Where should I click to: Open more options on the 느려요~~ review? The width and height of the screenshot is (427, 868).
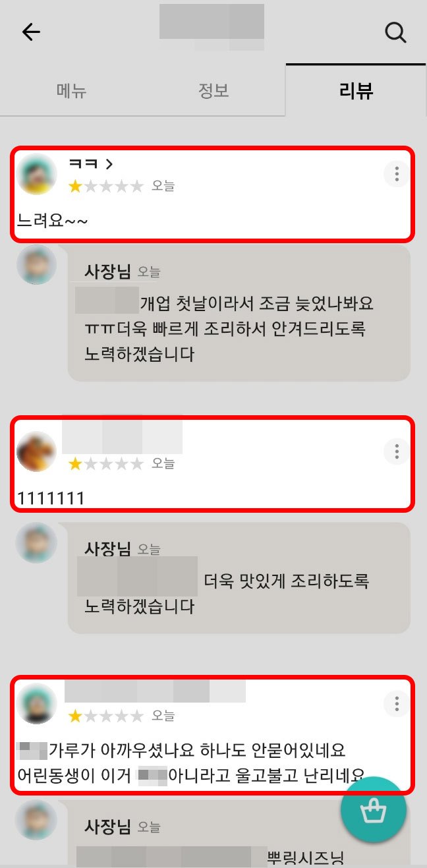click(x=397, y=174)
